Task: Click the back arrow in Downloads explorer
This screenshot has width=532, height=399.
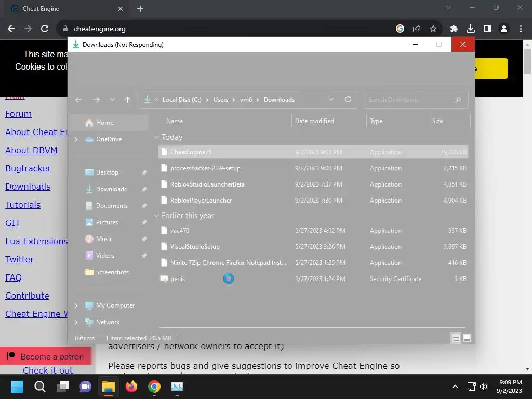Action: [x=78, y=100]
